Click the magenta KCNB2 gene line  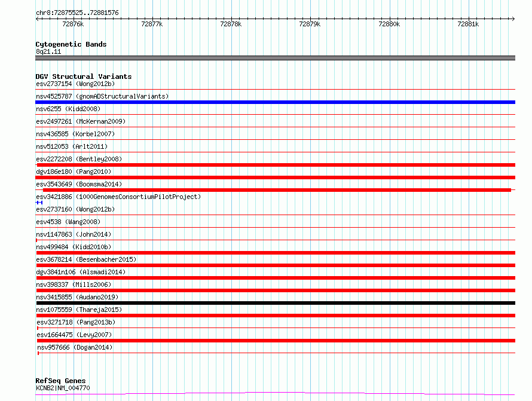(275, 394)
